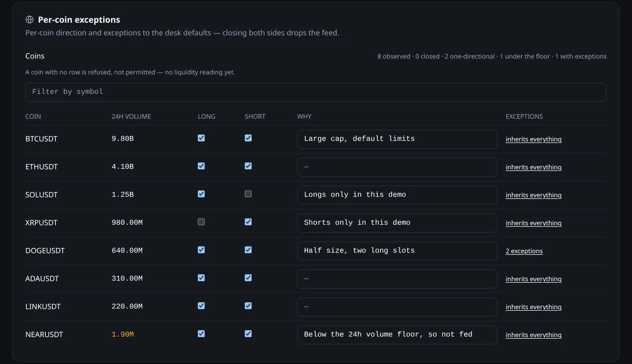Viewport: 632px width, 364px height.
Task: Open DOGEUSDT '2 exceptions' link
Action: click(x=524, y=251)
